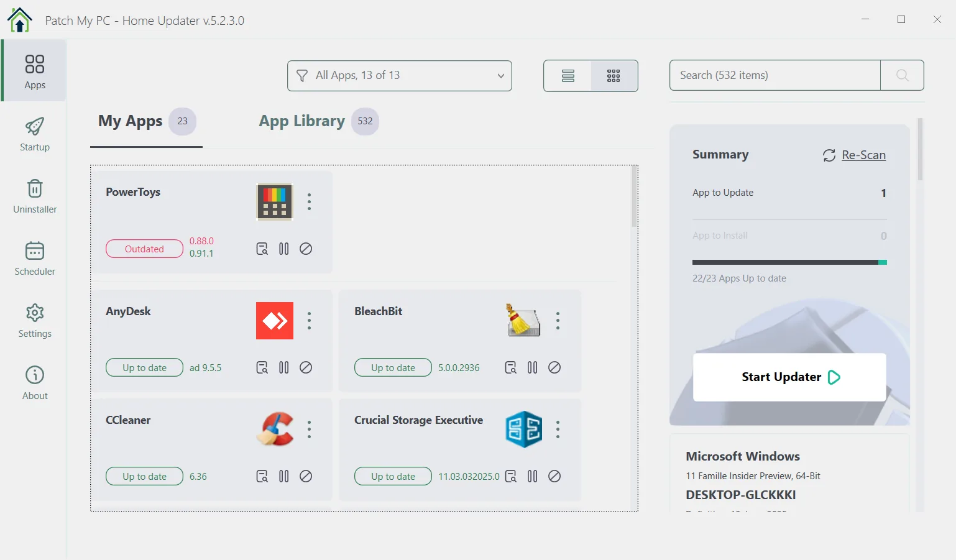The height and width of the screenshot is (560, 956).
Task: Block updates for BleachBit
Action: (554, 367)
